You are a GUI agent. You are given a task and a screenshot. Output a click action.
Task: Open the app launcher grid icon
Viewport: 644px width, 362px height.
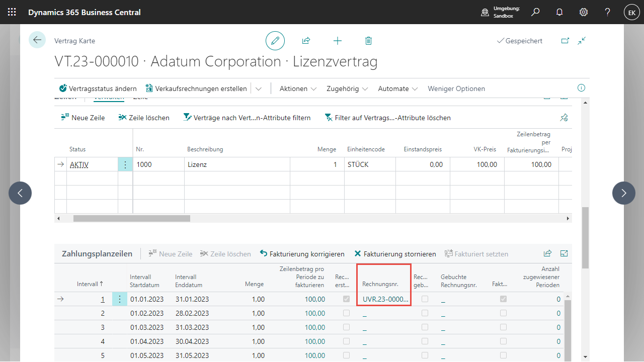coord(12,12)
